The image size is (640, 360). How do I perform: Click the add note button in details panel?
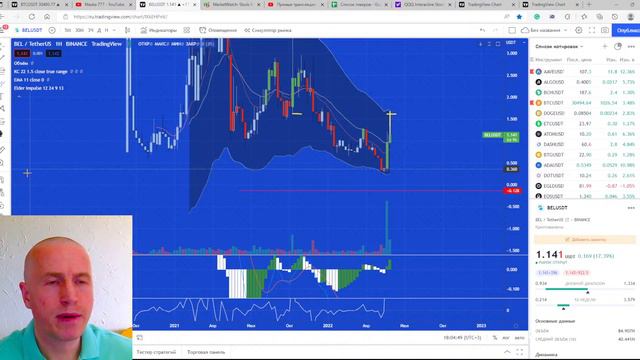[585, 240]
